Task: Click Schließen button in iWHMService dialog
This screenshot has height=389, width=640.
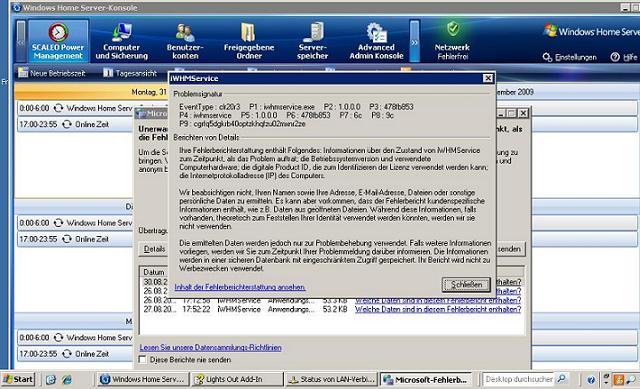Action: pos(466,285)
